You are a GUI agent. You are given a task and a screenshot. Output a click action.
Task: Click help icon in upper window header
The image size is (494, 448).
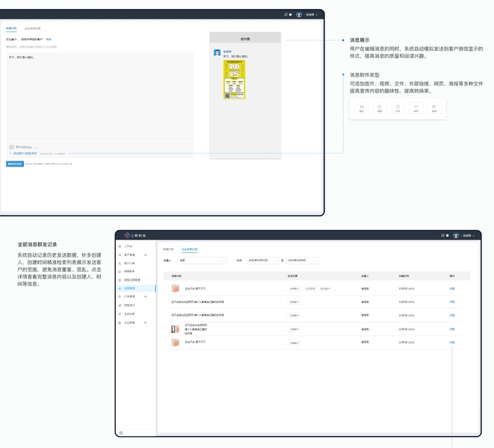pyautogui.click(x=290, y=14)
